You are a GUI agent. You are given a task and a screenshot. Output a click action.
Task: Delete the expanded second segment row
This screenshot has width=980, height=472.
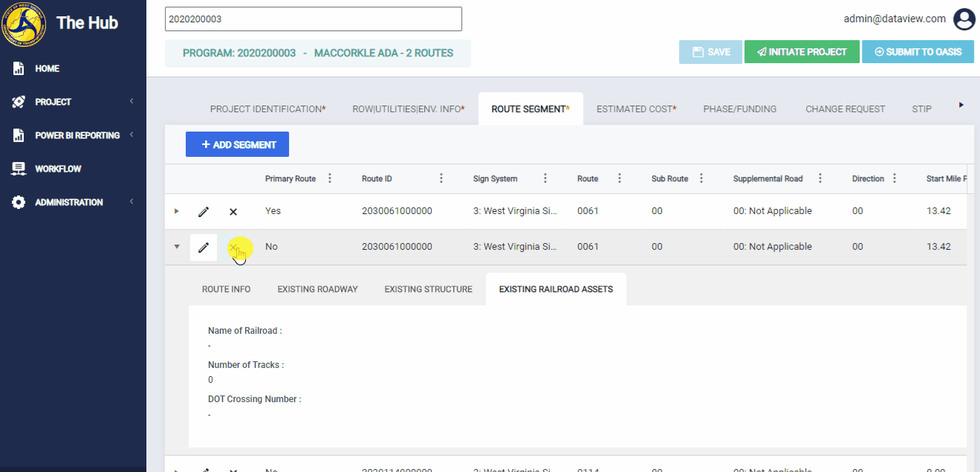pos(233,248)
